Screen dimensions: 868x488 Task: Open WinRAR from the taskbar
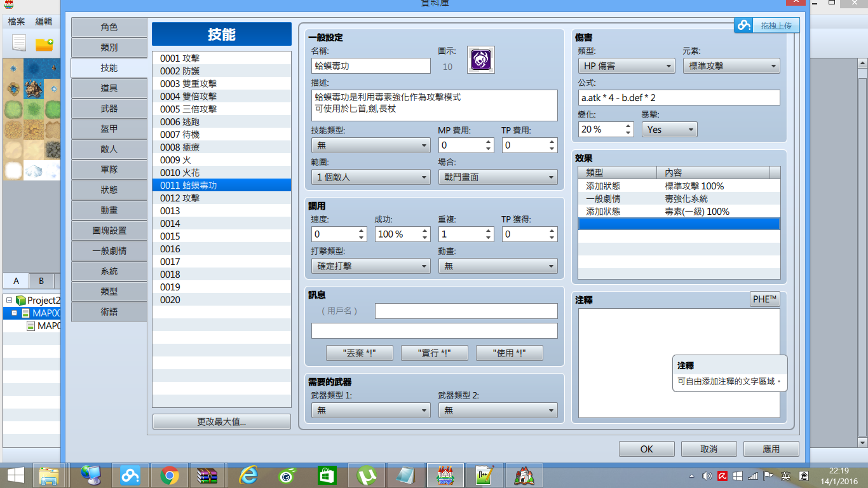point(208,475)
